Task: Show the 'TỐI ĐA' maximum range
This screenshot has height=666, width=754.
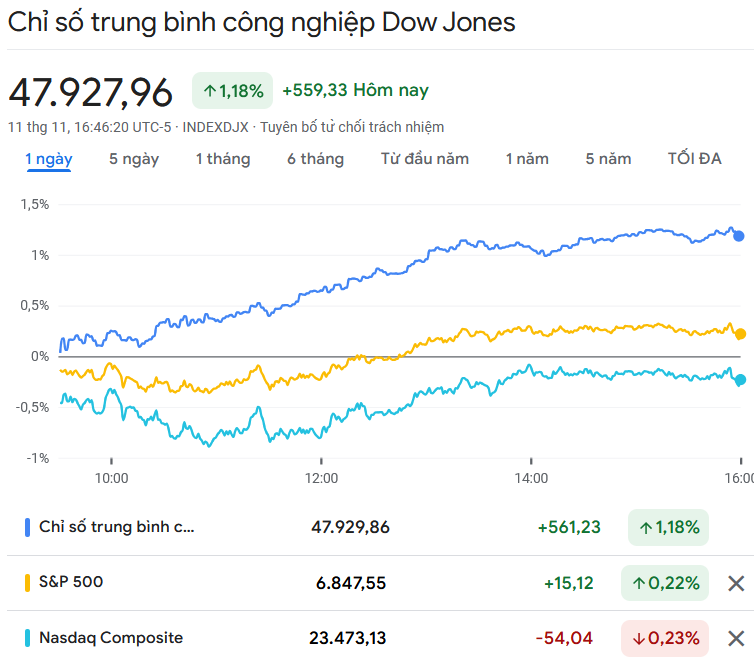Action: [695, 159]
